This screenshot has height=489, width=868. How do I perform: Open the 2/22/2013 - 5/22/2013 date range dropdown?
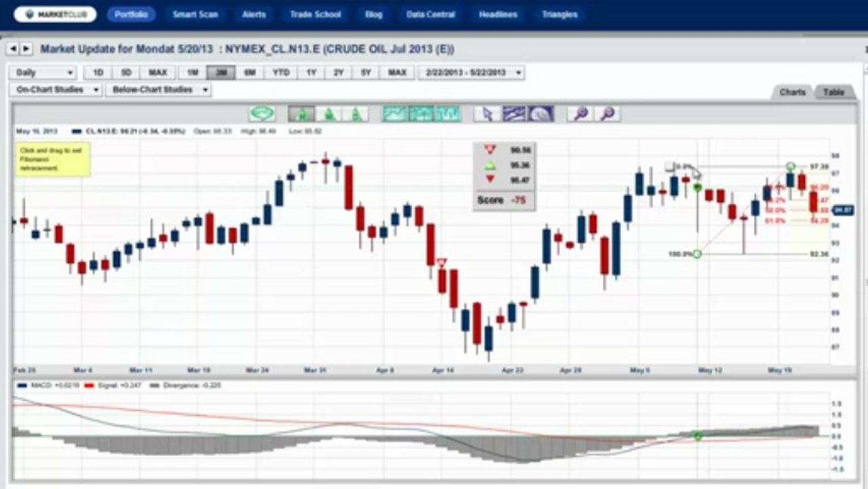(x=472, y=73)
